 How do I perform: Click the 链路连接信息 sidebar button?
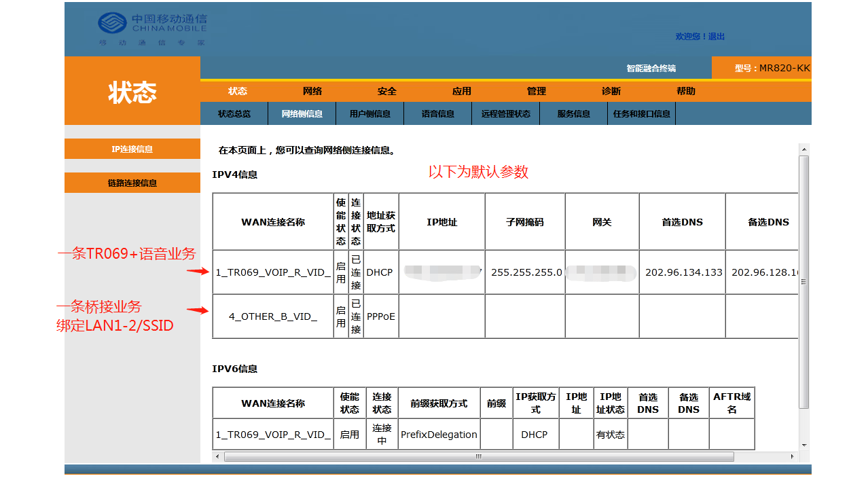(132, 183)
